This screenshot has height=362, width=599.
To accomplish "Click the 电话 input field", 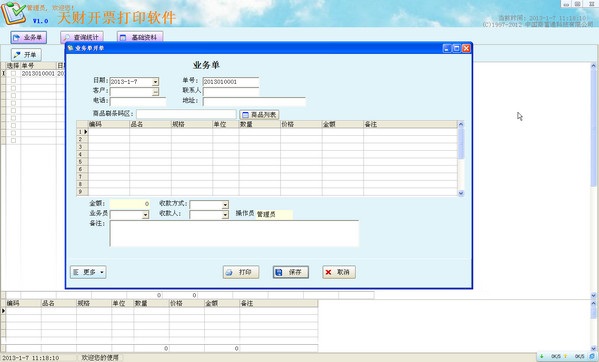I will coord(138,101).
